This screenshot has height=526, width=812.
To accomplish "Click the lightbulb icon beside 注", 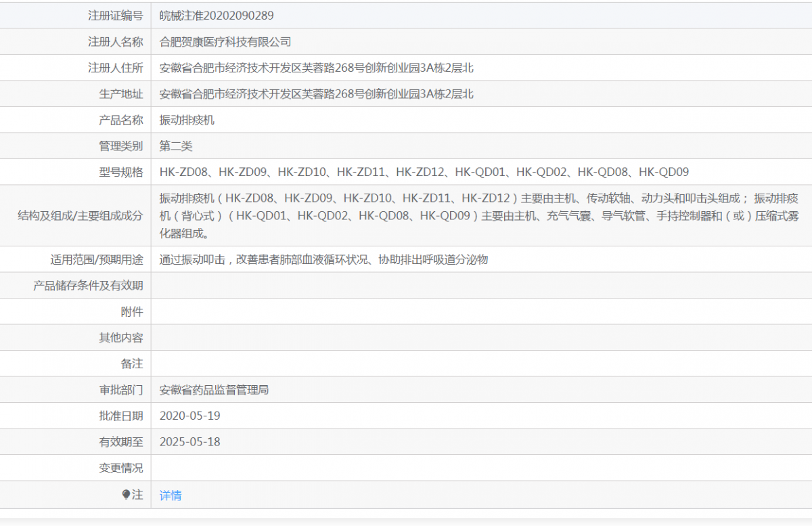I will (x=126, y=495).
